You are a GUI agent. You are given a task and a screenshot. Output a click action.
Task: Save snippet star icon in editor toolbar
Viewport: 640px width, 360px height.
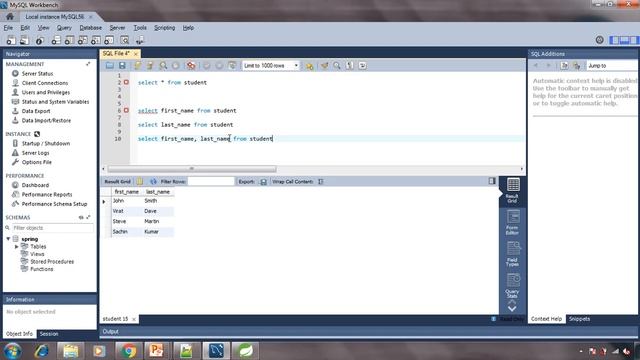pos(309,65)
